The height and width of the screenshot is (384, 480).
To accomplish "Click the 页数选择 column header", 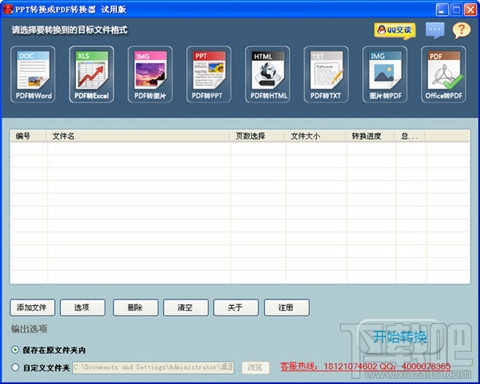I will [x=257, y=136].
